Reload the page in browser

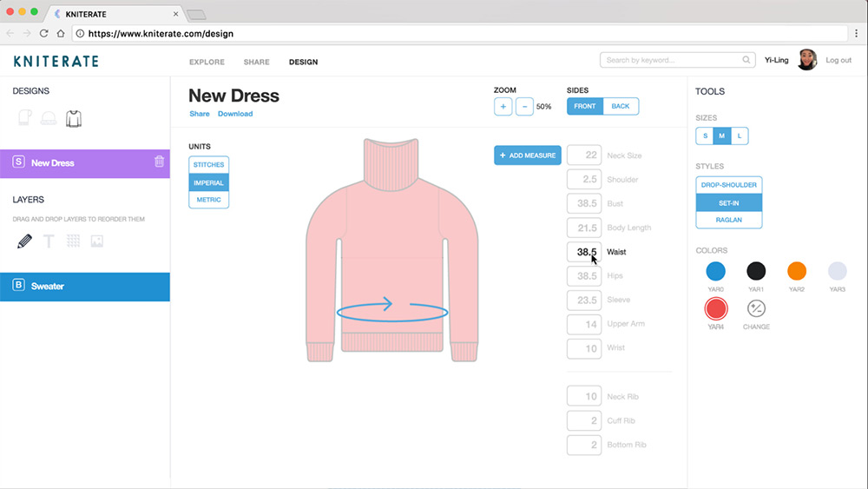point(43,33)
